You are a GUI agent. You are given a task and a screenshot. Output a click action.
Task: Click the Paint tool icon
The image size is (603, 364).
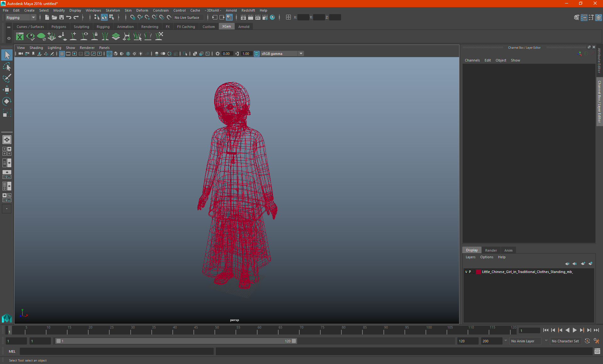point(7,78)
